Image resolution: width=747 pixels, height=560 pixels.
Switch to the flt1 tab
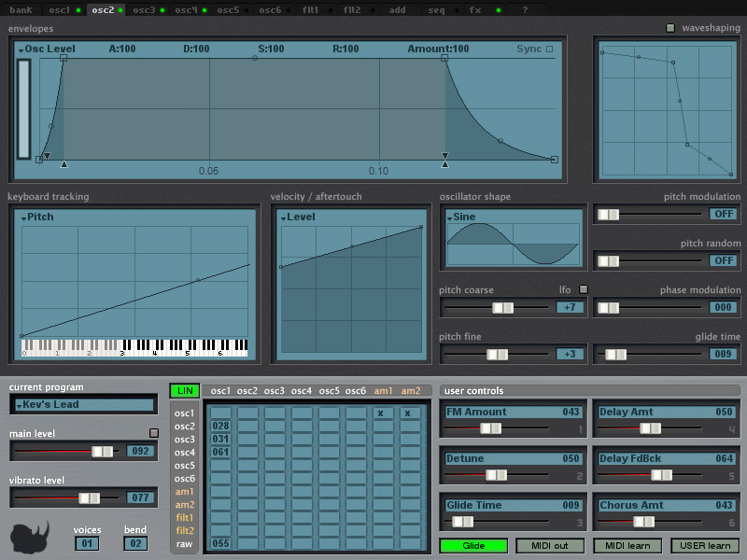pyautogui.click(x=311, y=10)
